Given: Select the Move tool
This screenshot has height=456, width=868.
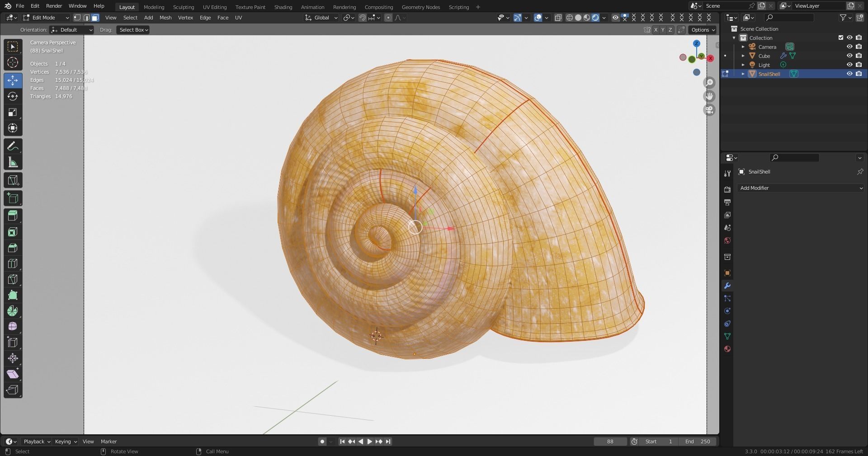Looking at the screenshot, I should [13, 80].
